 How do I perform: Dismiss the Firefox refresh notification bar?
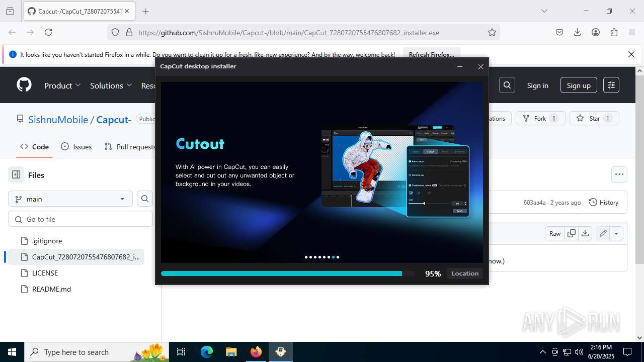point(631,54)
